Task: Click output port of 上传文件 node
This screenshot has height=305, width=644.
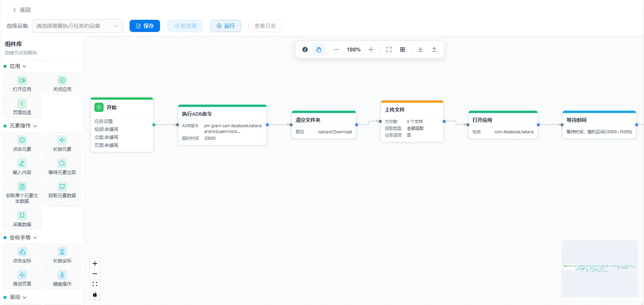Action: [444, 121]
